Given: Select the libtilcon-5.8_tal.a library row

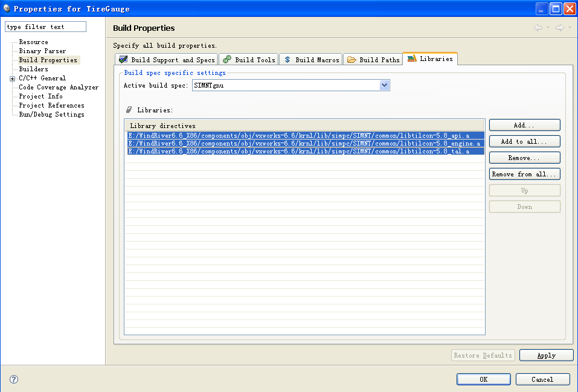Looking at the screenshot, I should click(306, 151).
